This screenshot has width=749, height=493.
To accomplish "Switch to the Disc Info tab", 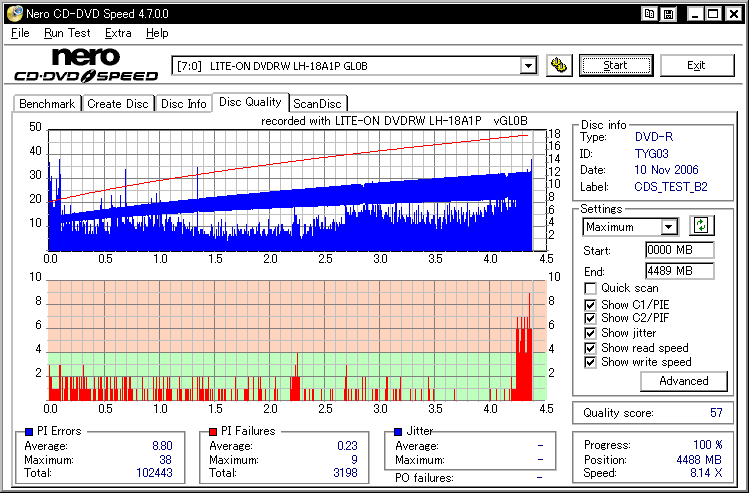I will [184, 104].
